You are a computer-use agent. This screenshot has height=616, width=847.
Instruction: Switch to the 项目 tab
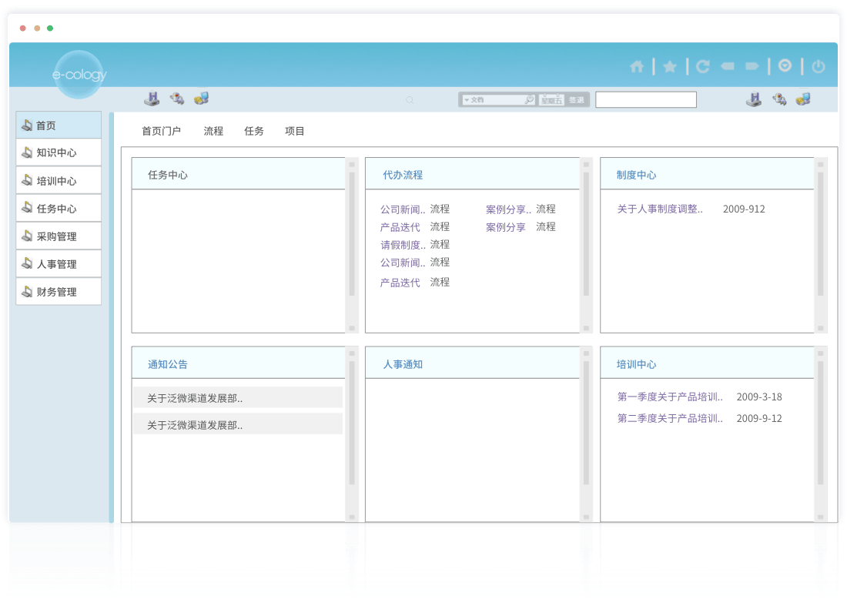click(x=295, y=132)
